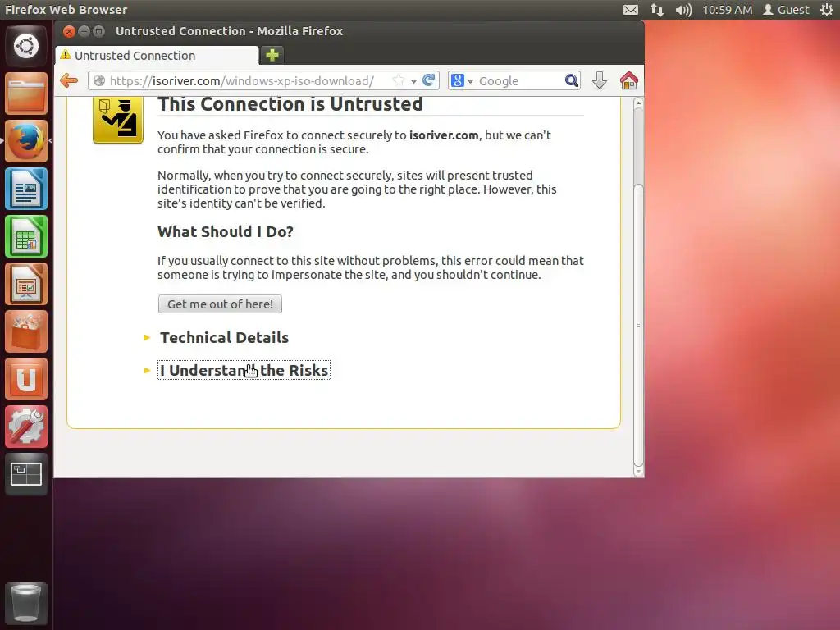Open the network connection indicator
Viewport: 840px width, 630px height.
[657, 10]
